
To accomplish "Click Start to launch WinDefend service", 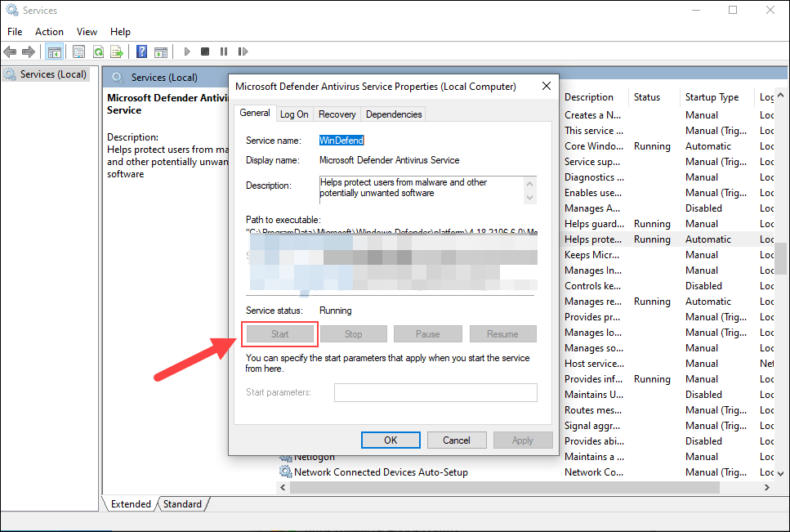I will [x=279, y=333].
